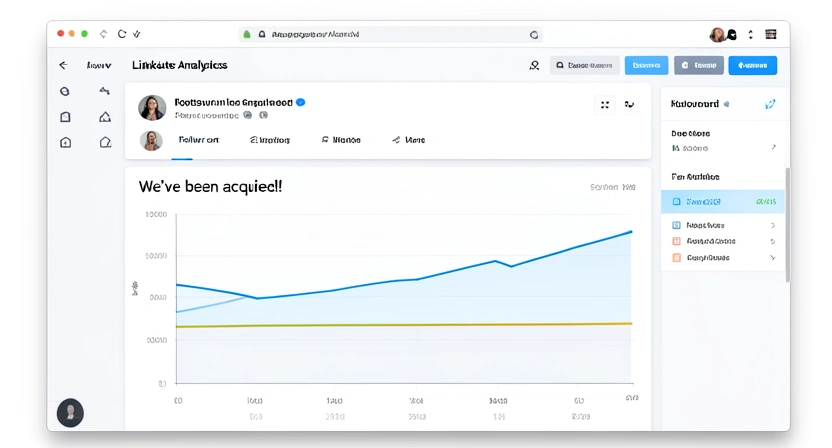Click the blue square icon in right list

677,225
